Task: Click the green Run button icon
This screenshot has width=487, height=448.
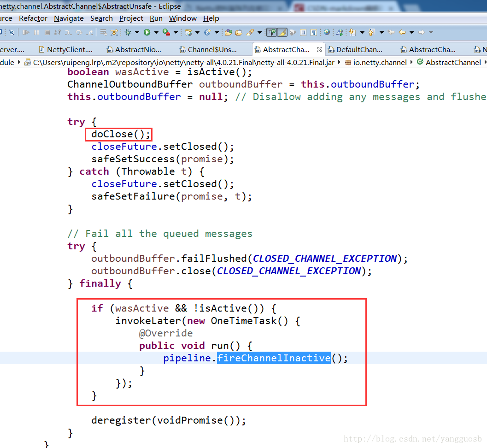Action: tap(147, 32)
